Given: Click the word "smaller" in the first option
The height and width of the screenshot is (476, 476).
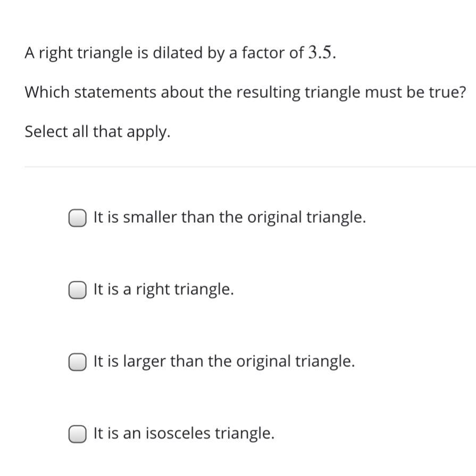Looking at the screenshot, I should point(149,218).
